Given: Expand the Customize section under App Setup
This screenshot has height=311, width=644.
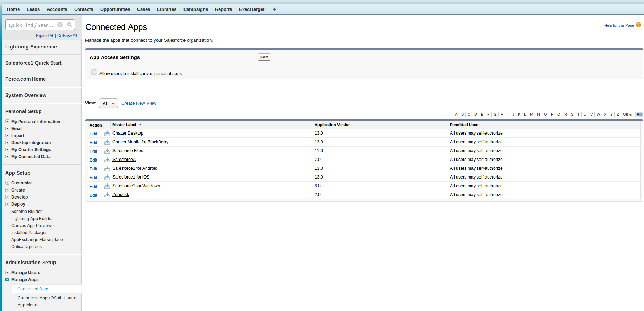Looking at the screenshot, I should coord(7,183).
